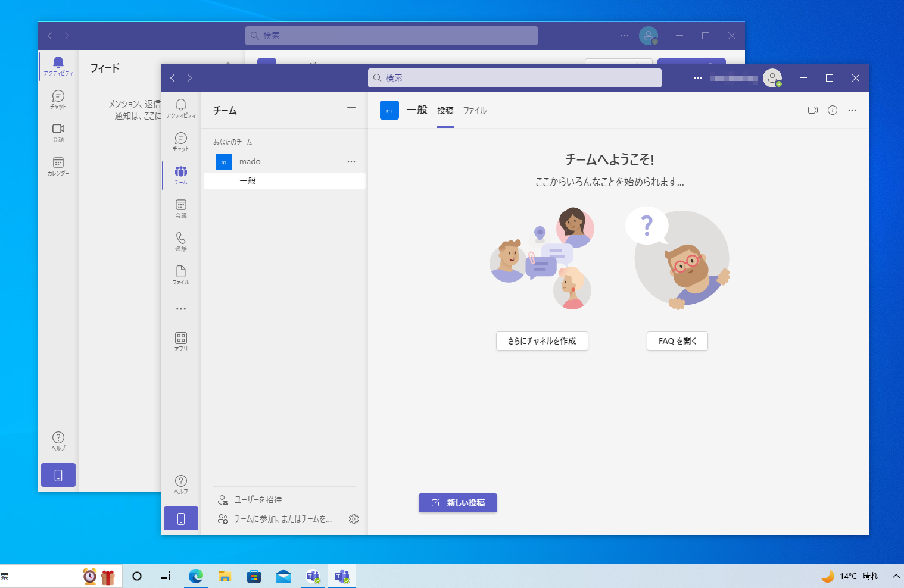
Task: Open more options for the mado team
Action: point(351,161)
